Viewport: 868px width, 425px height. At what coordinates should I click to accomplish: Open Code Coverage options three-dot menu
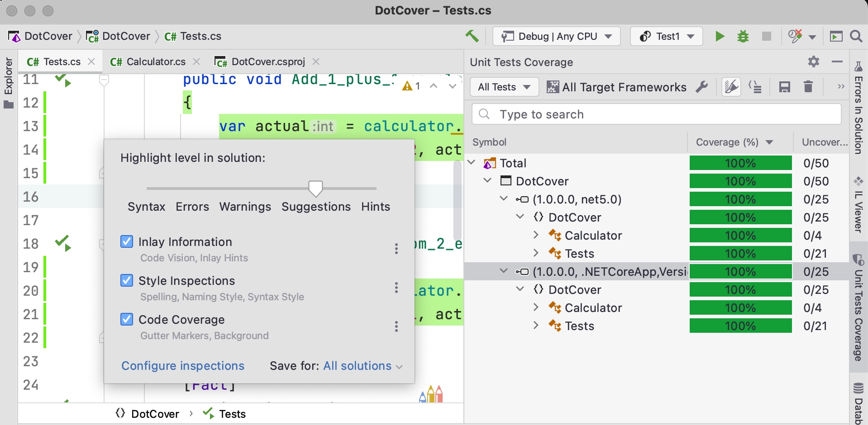coord(396,326)
